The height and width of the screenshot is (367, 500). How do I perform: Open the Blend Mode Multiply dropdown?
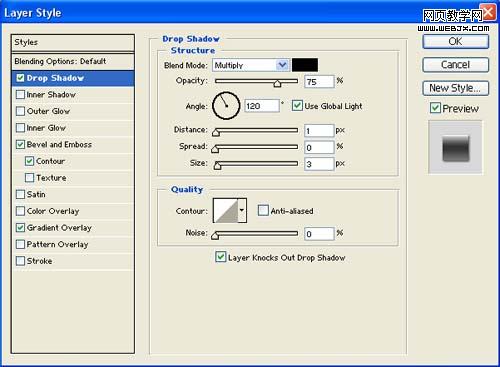coord(250,65)
